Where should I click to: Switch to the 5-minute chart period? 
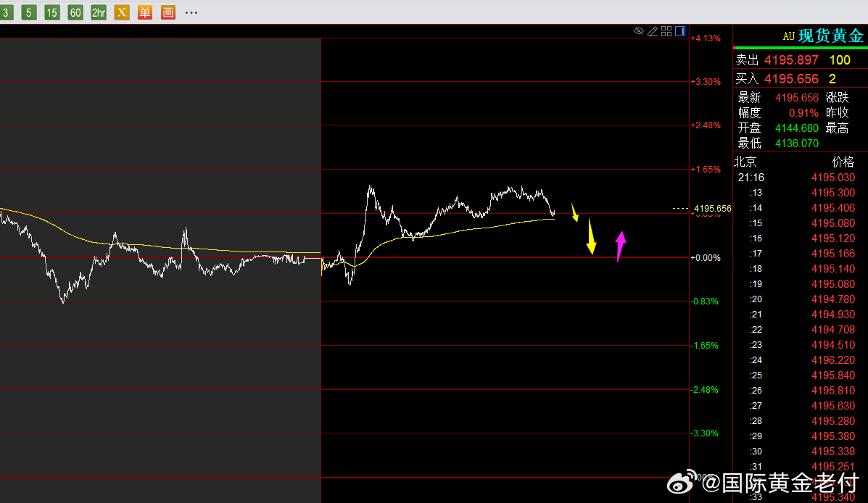coord(29,12)
